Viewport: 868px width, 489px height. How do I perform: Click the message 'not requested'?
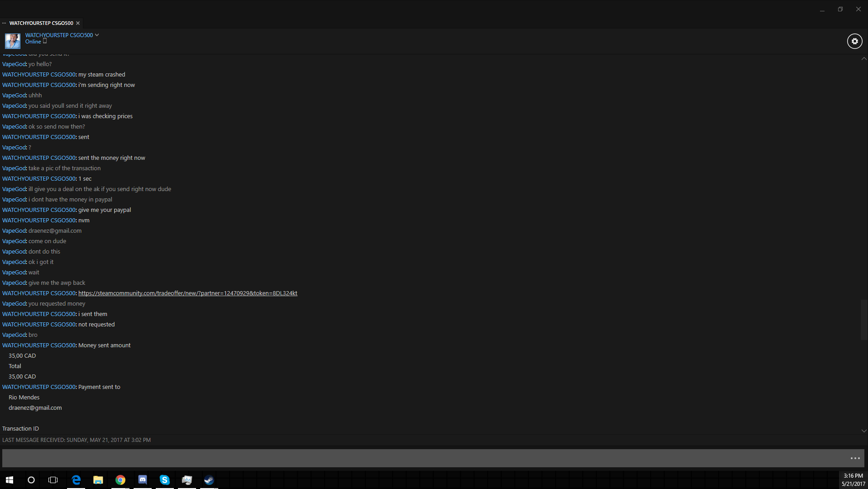tap(96, 325)
